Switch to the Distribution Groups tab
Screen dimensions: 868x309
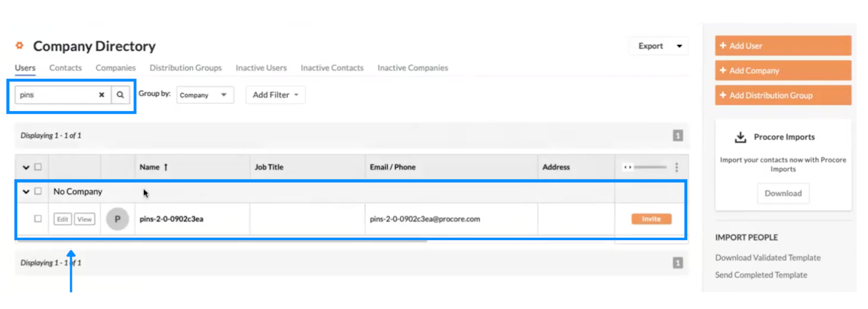coord(186,68)
